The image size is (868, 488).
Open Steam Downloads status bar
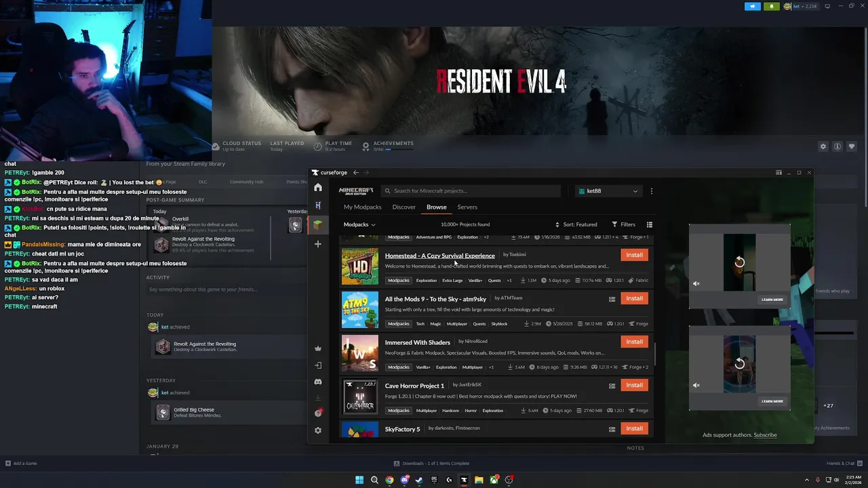tap(431, 464)
